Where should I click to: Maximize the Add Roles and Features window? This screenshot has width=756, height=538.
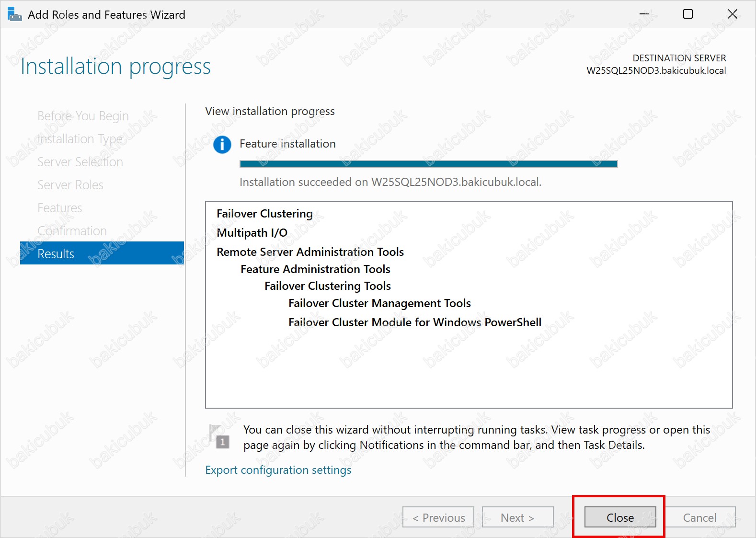point(687,14)
